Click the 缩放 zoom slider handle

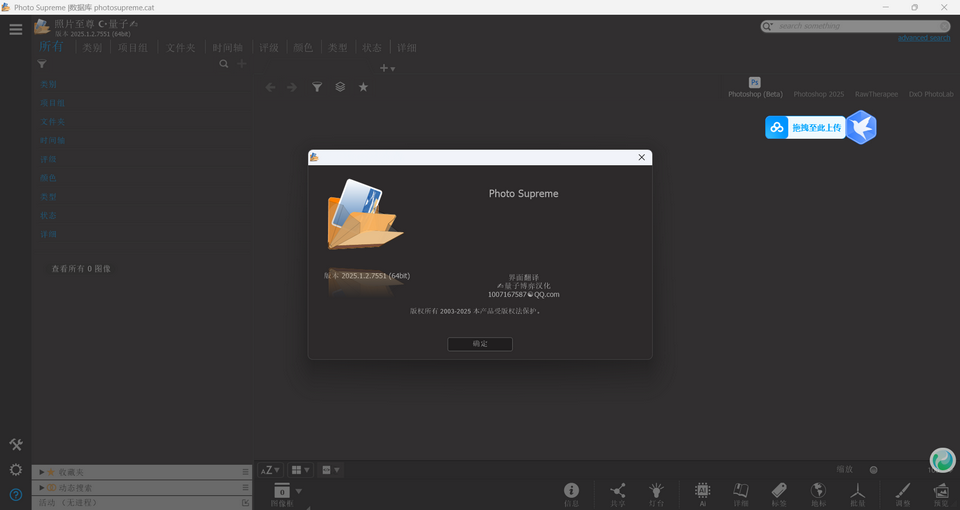(874, 470)
